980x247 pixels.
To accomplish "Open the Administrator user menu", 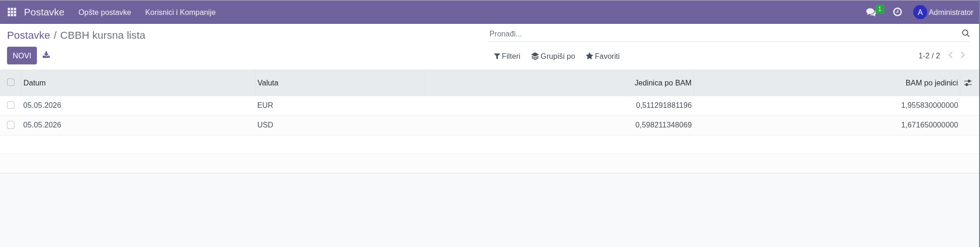I will tap(943, 12).
